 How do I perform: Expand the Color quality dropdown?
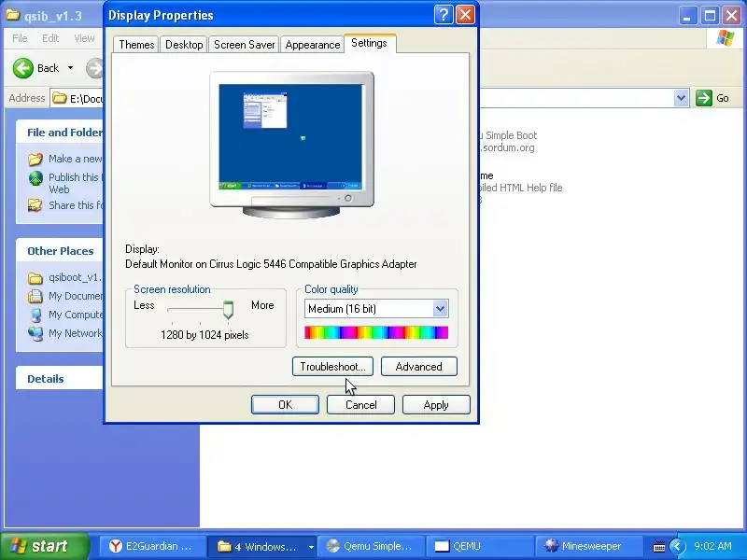pyautogui.click(x=440, y=309)
